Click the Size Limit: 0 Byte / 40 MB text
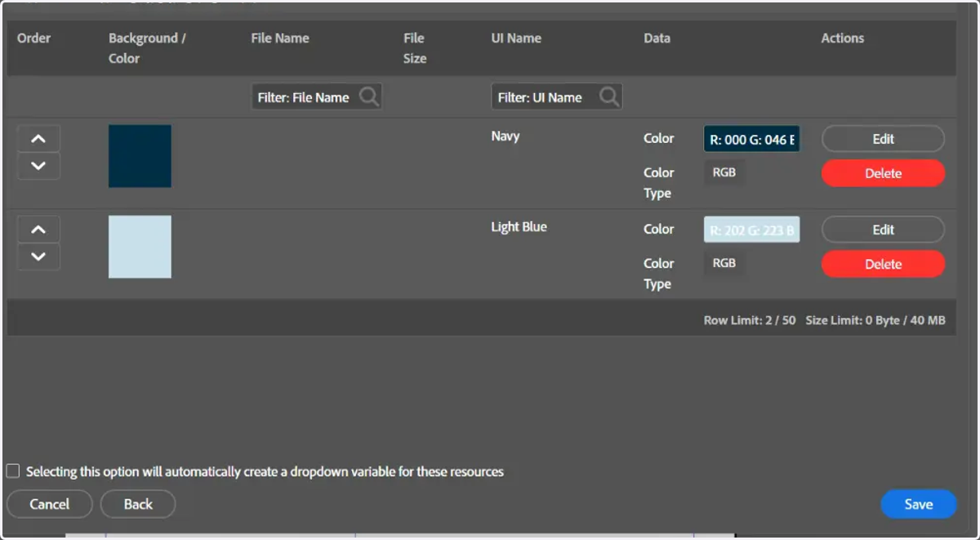This screenshot has height=540, width=980. (875, 320)
